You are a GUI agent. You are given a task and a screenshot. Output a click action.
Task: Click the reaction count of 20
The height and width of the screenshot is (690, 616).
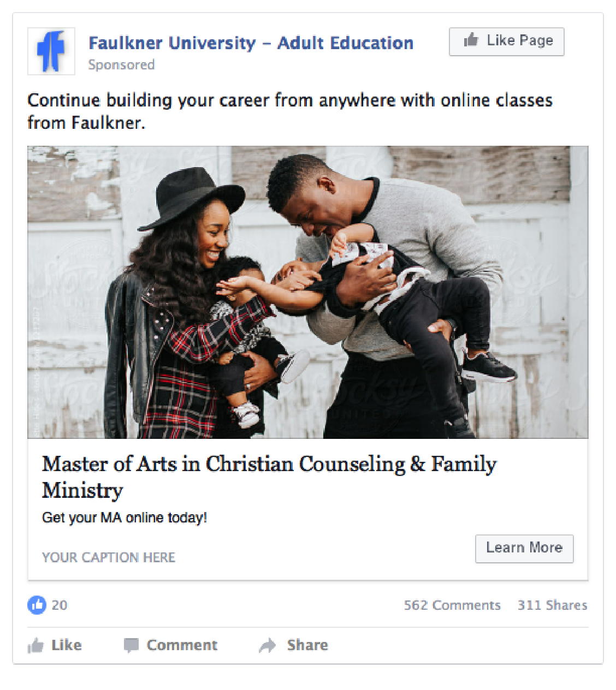pyautogui.click(x=60, y=605)
